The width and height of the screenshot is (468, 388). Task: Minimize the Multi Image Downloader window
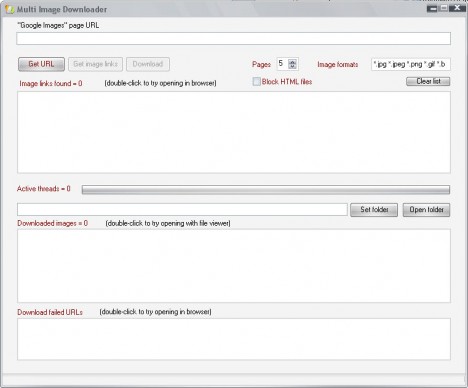pos(432,8)
